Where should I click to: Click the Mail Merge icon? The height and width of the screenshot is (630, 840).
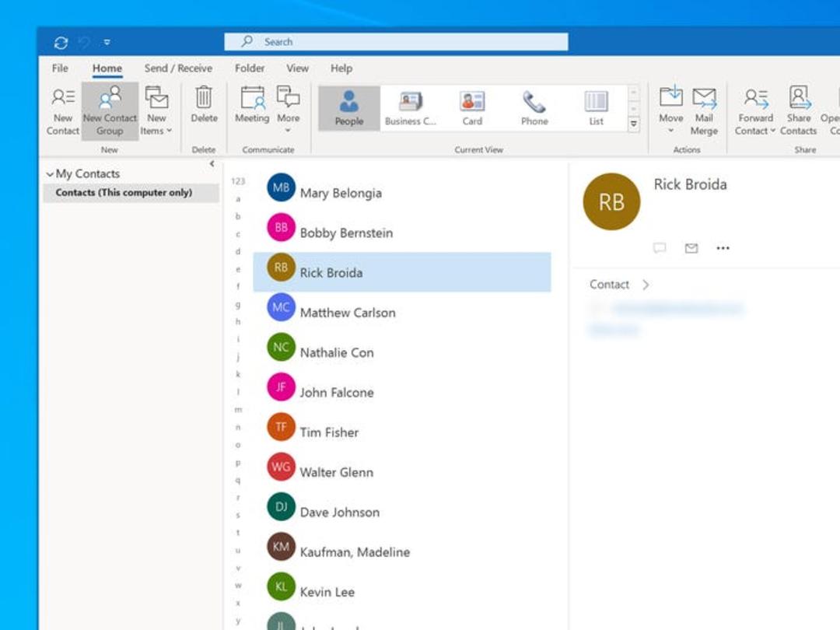tap(703, 97)
